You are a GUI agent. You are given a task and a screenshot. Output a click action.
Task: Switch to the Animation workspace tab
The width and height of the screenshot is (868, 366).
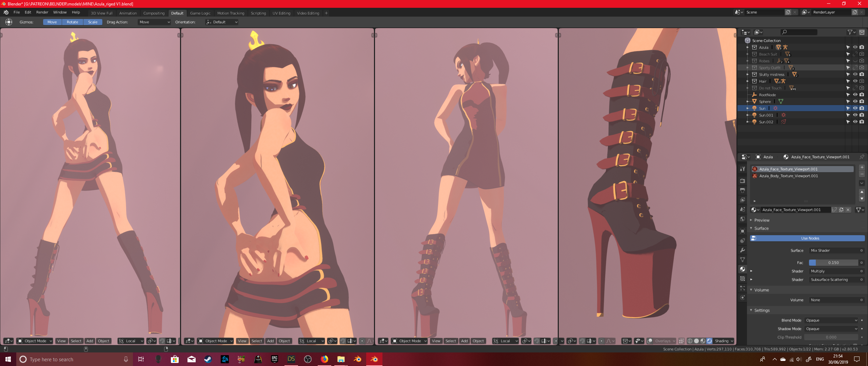(x=128, y=13)
